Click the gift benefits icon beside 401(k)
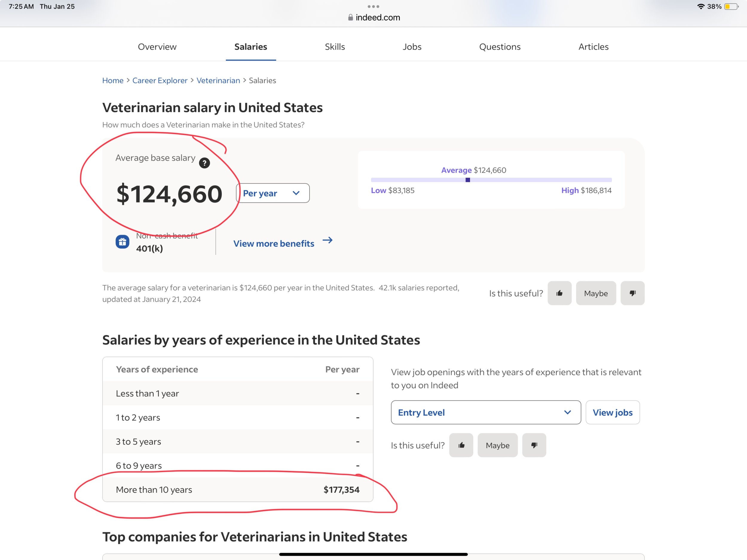 click(x=122, y=242)
